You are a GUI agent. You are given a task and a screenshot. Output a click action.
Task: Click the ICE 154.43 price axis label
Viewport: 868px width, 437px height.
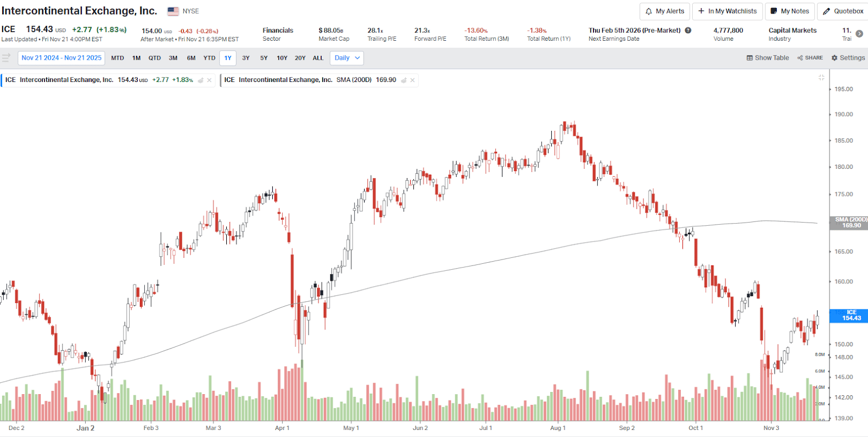(850, 315)
